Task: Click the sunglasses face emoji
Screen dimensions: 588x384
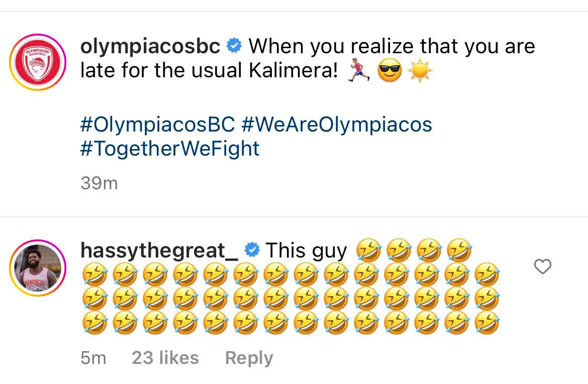Action: 390,72
